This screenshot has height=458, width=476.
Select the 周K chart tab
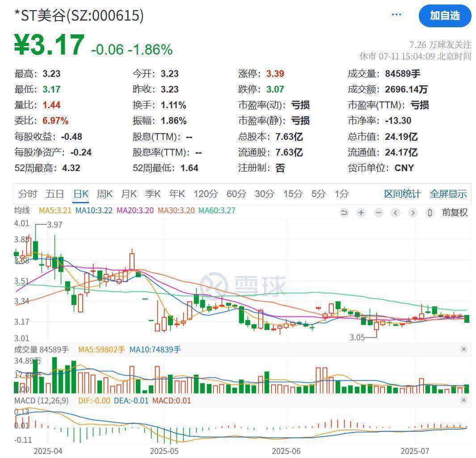(x=105, y=193)
